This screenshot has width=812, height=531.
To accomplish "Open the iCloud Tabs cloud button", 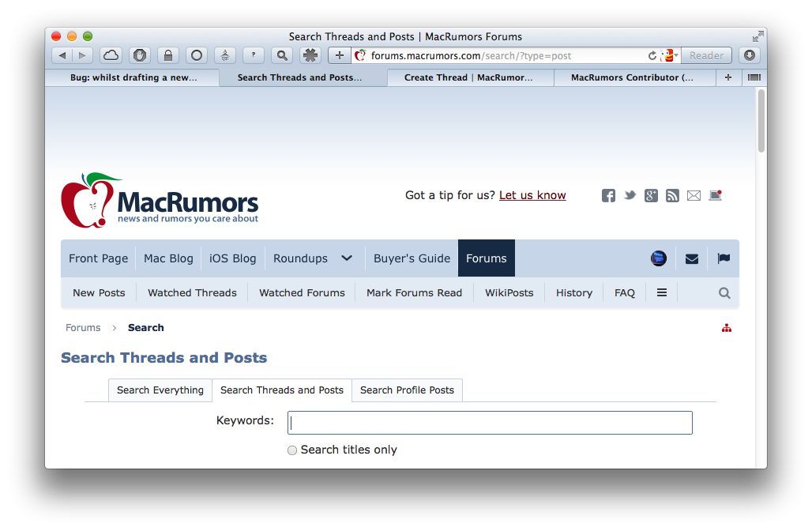I will click(111, 55).
